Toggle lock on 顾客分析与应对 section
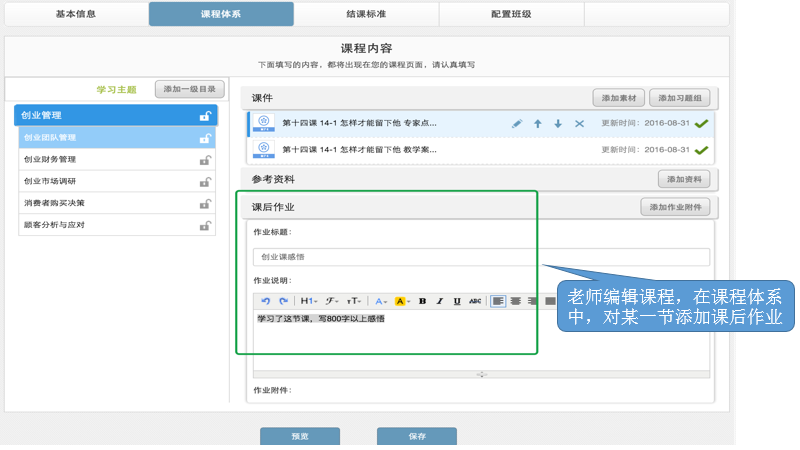 tap(205, 225)
